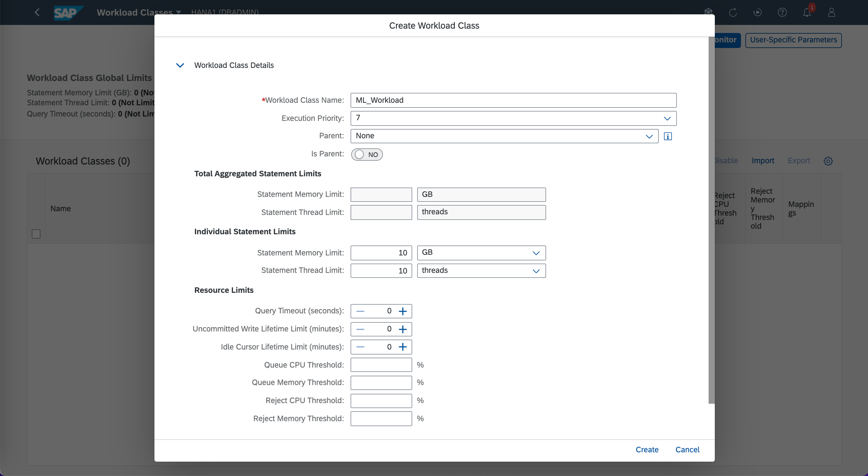The image size is (868, 476).
Task: Collapse the Workload Class Details section
Action: 180,65
